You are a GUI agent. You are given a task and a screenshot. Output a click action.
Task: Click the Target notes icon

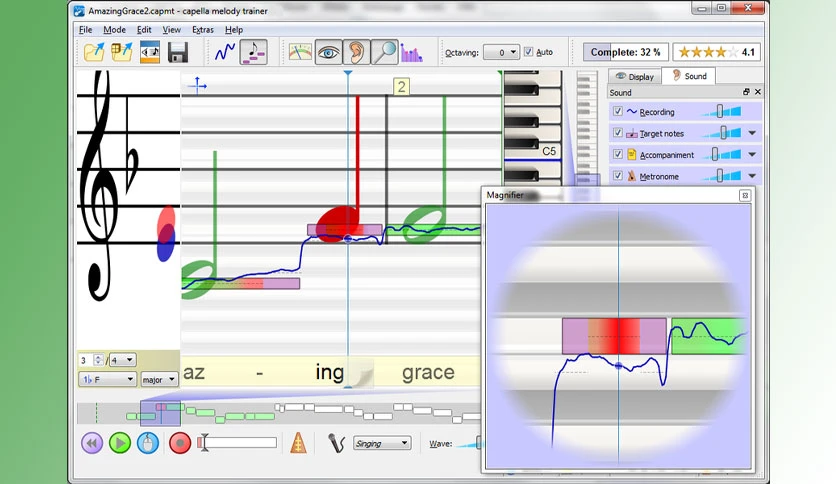(x=632, y=133)
